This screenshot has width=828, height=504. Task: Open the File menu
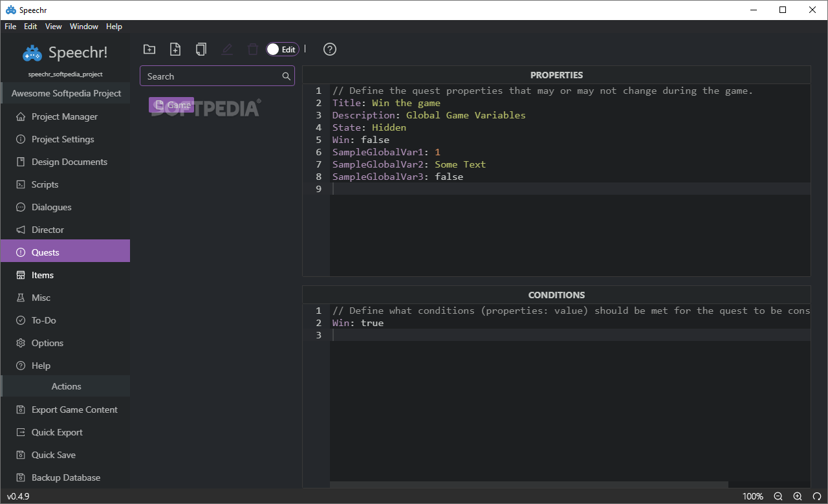10,27
